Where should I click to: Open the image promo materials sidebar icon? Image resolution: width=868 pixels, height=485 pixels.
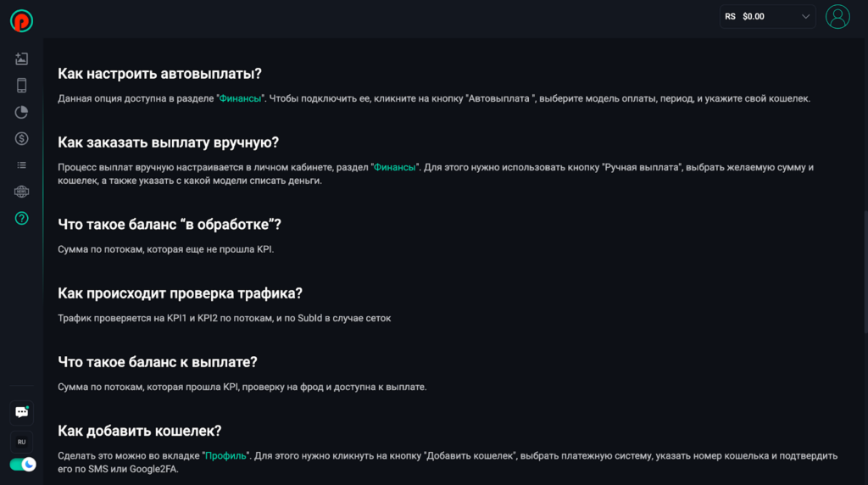(21, 59)
